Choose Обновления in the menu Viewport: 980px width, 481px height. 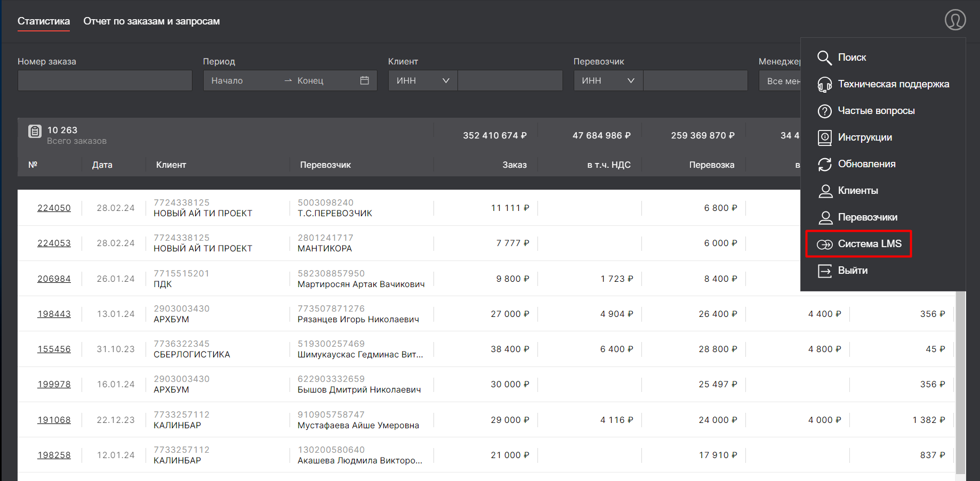(x=866, y=164)
